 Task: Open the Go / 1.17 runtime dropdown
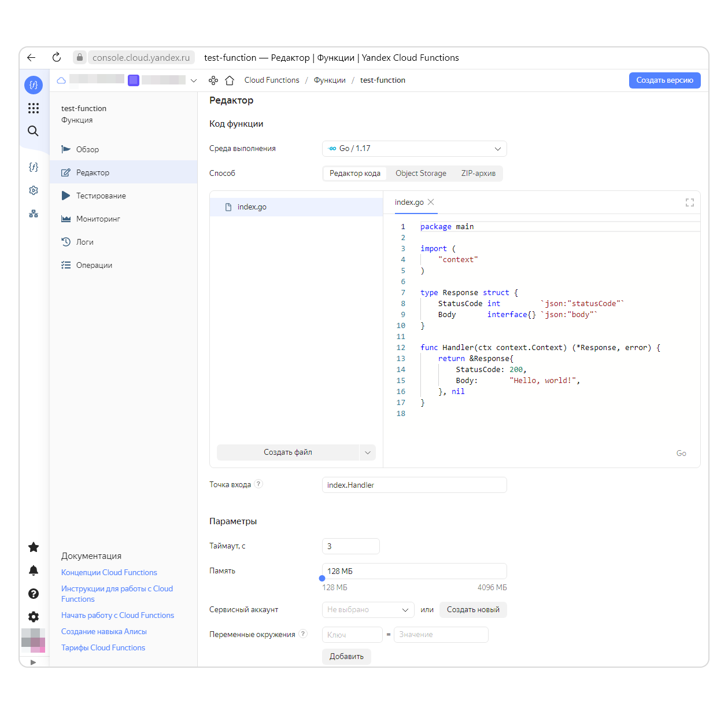(414, 149)
